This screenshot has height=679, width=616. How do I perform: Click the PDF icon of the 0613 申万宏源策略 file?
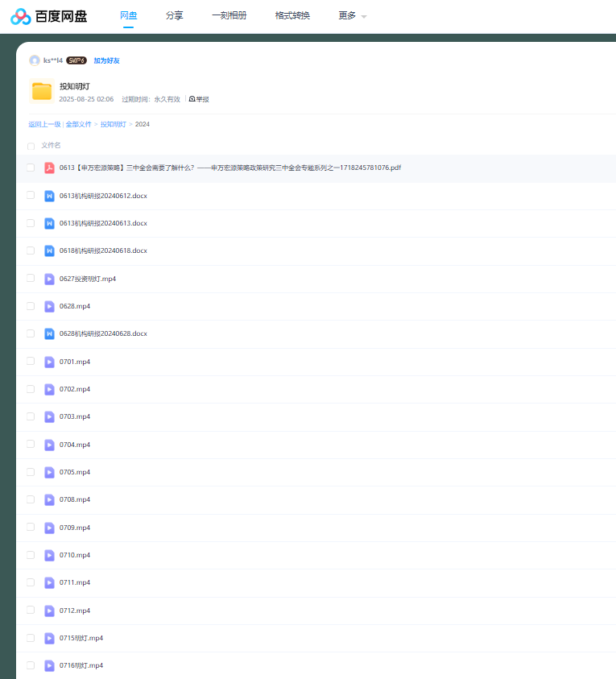pyautogui.click(x=49, y=168)
